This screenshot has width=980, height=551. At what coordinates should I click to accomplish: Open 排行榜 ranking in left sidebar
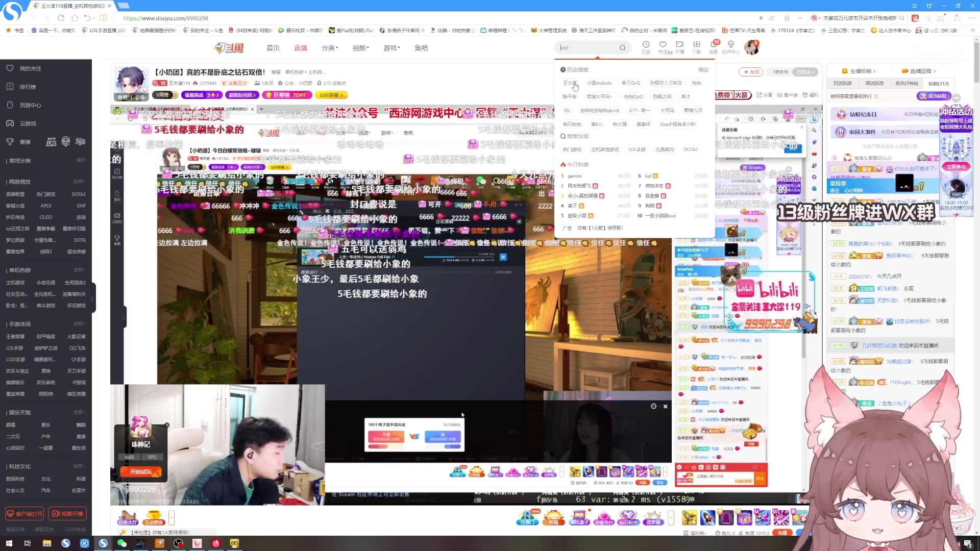tap(28, 87)
